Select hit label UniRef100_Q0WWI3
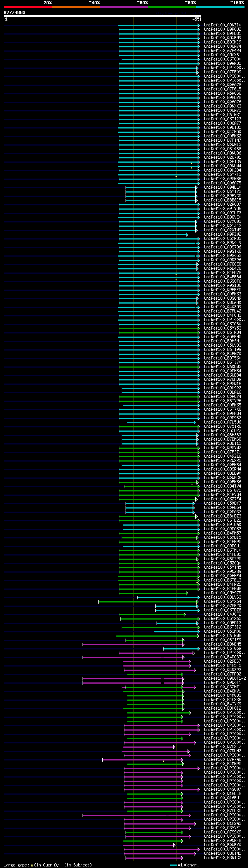This screenshot has width=248, height=868. [222, 145]
